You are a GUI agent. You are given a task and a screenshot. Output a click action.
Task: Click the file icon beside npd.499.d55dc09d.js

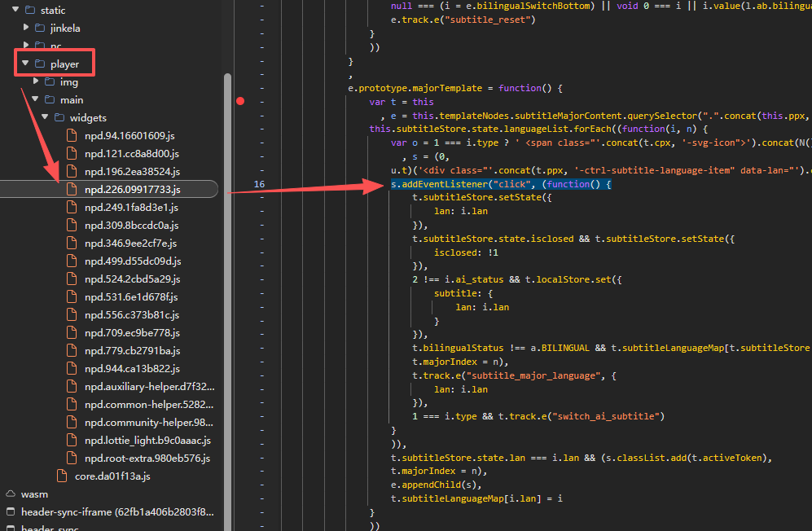(72, 261)
